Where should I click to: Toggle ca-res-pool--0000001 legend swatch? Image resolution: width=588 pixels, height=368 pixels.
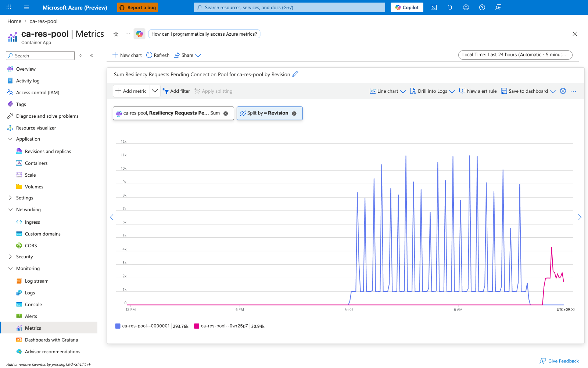click(118, 326)
